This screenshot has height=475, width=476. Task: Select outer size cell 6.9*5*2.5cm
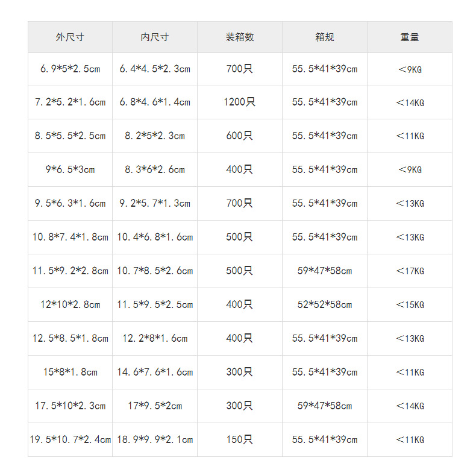(70, 69)
